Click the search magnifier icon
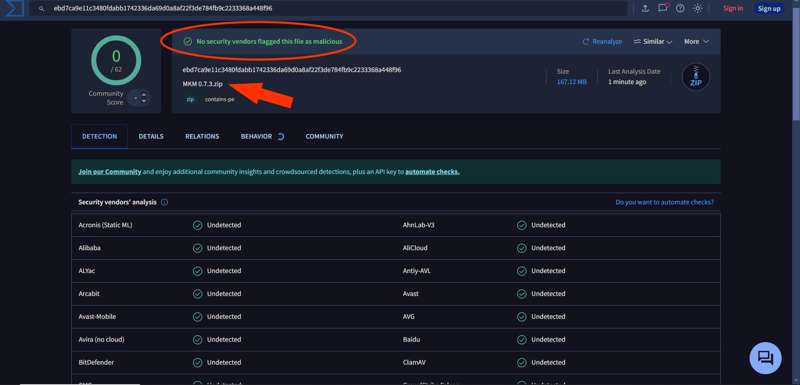Viewport: 800px width, 385px height. (41, 9)
